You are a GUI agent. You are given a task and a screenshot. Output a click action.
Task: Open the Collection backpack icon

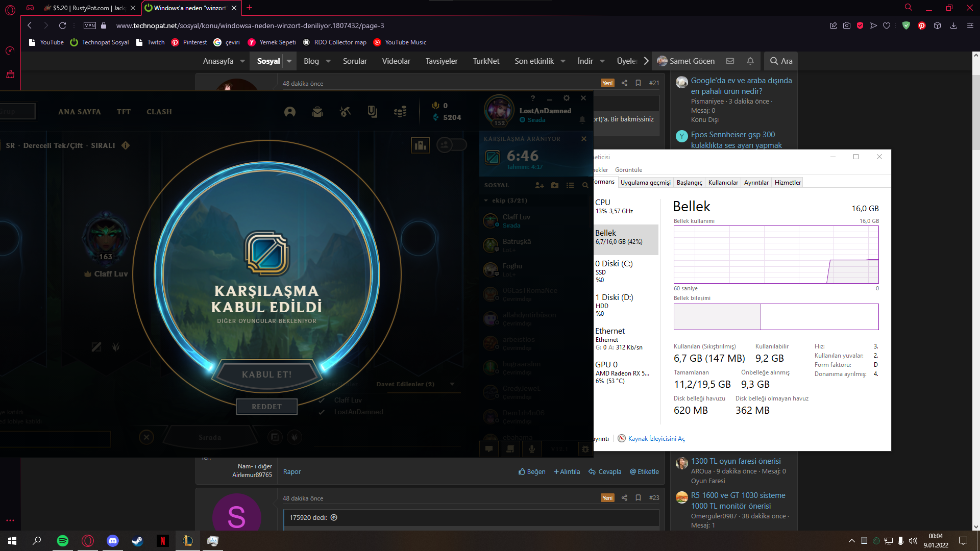[317, 112]
